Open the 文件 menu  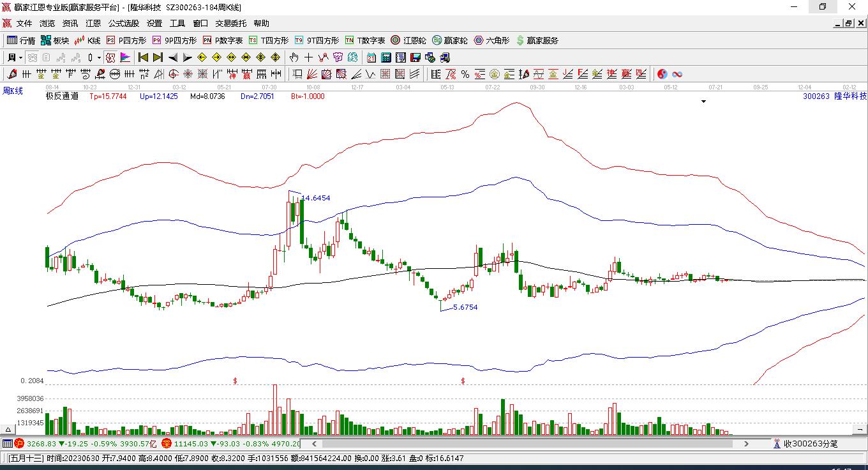pyautogui.click(x=24, y=24)
